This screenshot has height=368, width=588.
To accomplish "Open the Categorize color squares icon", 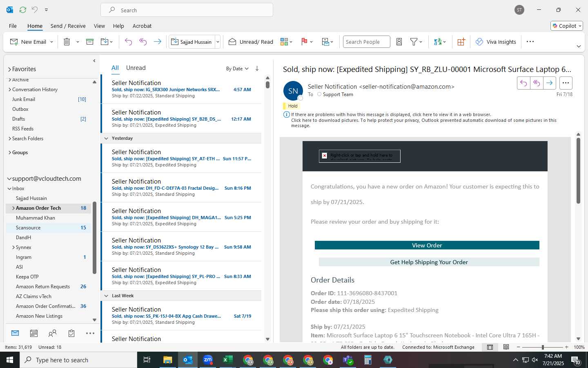I will click(284, 42).
